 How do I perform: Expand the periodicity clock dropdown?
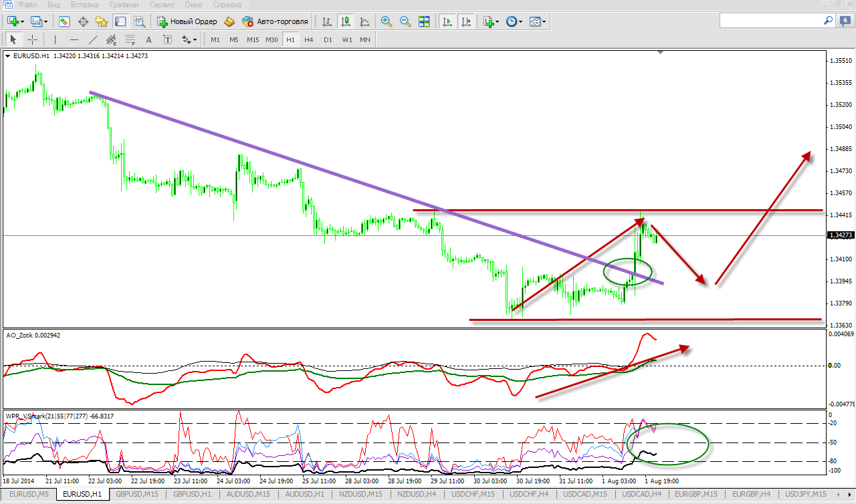[521, 21]
